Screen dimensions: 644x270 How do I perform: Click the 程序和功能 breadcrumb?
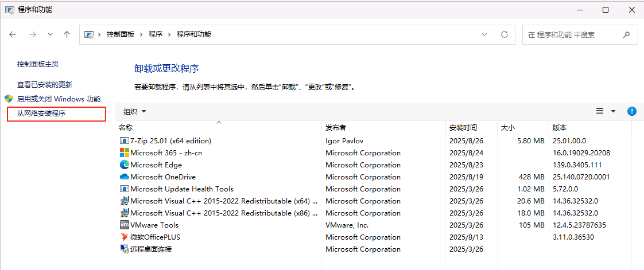click(x=194, y=34)
